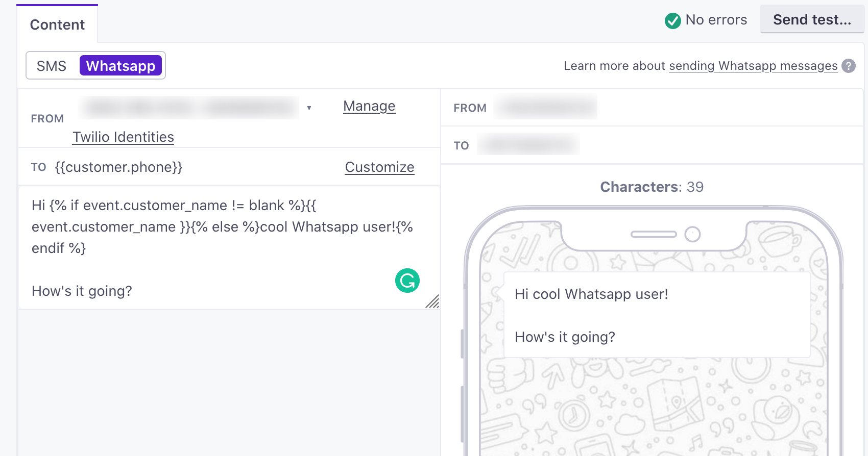Click the Customize link next to recipient
The image size is (868, 456).
pyautogui.click(x=379, y=167)
